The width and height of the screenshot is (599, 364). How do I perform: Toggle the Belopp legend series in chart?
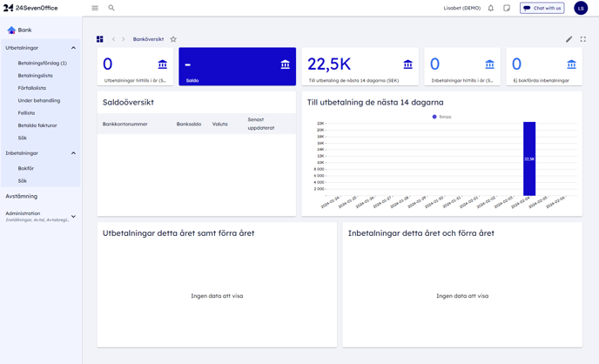(441, 117)
